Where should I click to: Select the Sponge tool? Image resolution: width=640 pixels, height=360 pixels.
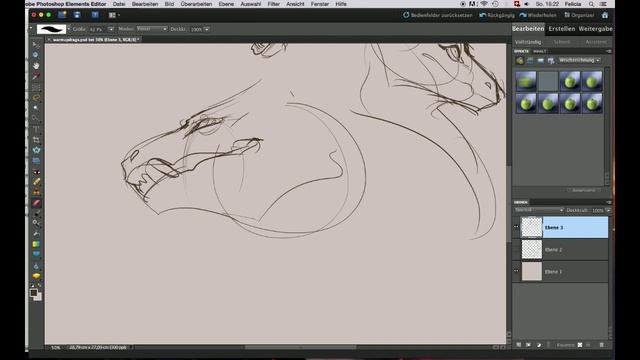pyautogui.click(x=36, y=276)
